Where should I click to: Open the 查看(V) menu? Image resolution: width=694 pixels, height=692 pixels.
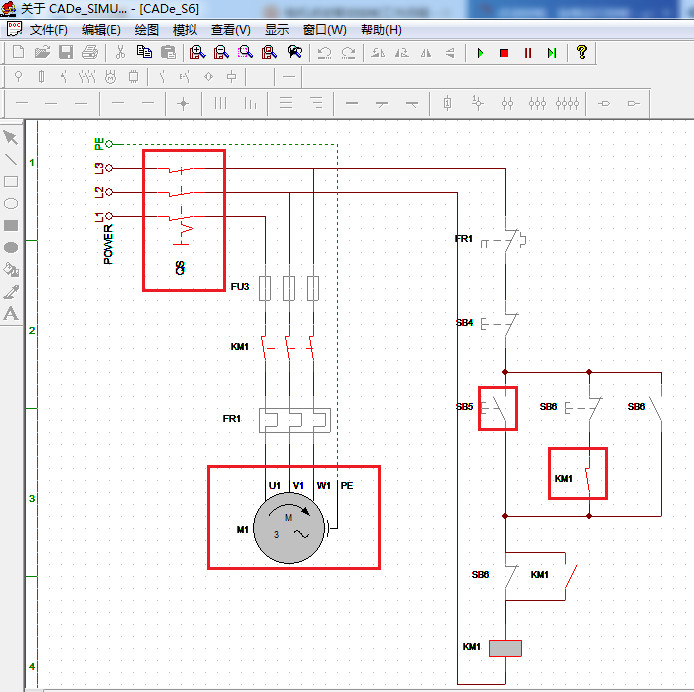(x=231, y=30)
